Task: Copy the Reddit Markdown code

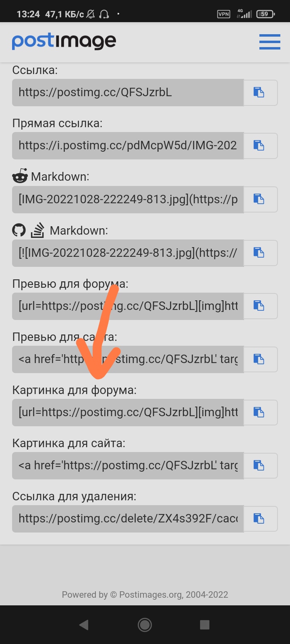Action: click(261, 199)
